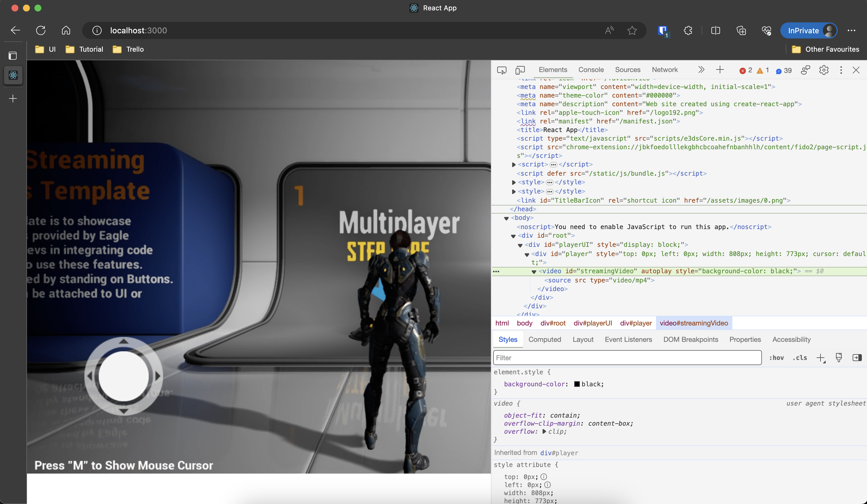Open the 39 issues counter
This screenshot has width=867, height=504.
pyautogui.click(x=784, y=71)
